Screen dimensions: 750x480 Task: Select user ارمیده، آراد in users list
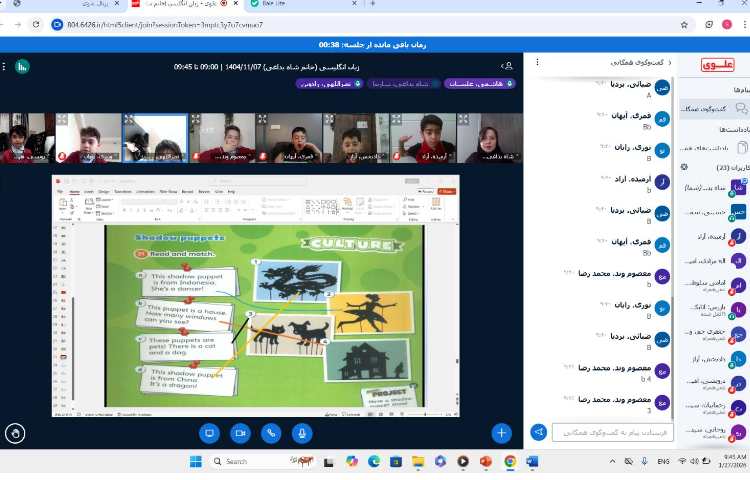(x=715, y=236)
